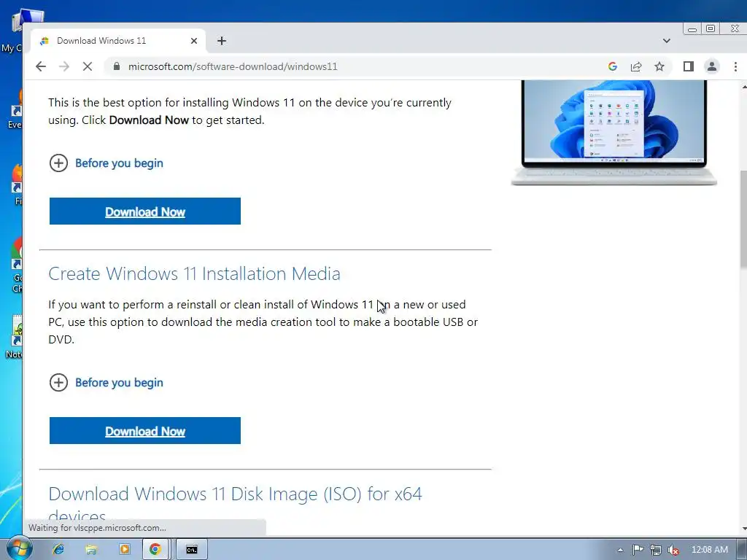Click Create Windows 11 Installation Media heading
The width and height of the screenshot is (747, 560).
(194, 274)
